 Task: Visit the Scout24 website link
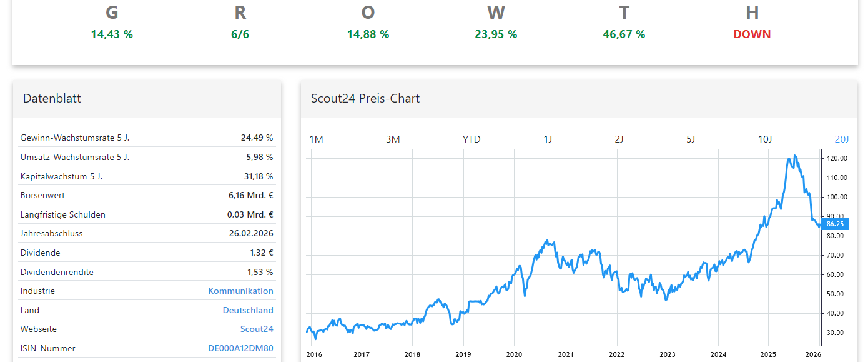[257, 329]
